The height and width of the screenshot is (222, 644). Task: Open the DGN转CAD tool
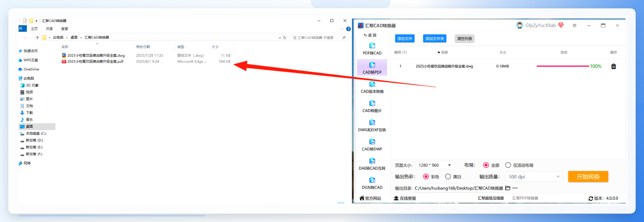[372, 183]
